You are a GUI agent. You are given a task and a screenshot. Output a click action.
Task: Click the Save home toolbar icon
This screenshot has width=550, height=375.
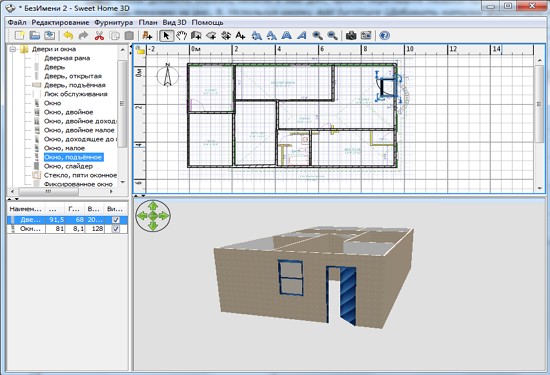pyautogui.click(x=50, y=35)
